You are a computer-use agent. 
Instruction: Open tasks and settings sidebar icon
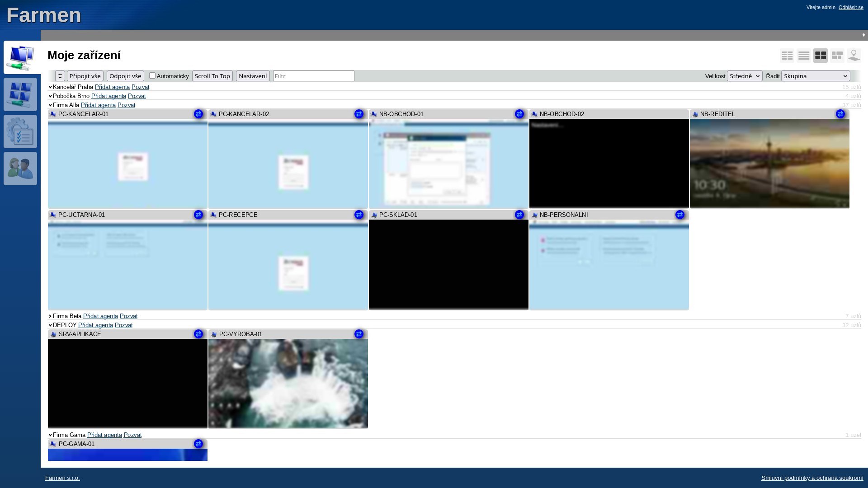[20, 131]
